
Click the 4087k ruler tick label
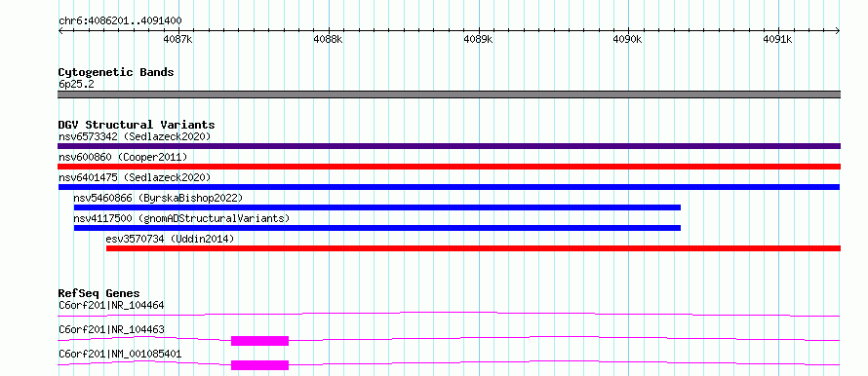[178, 39]
